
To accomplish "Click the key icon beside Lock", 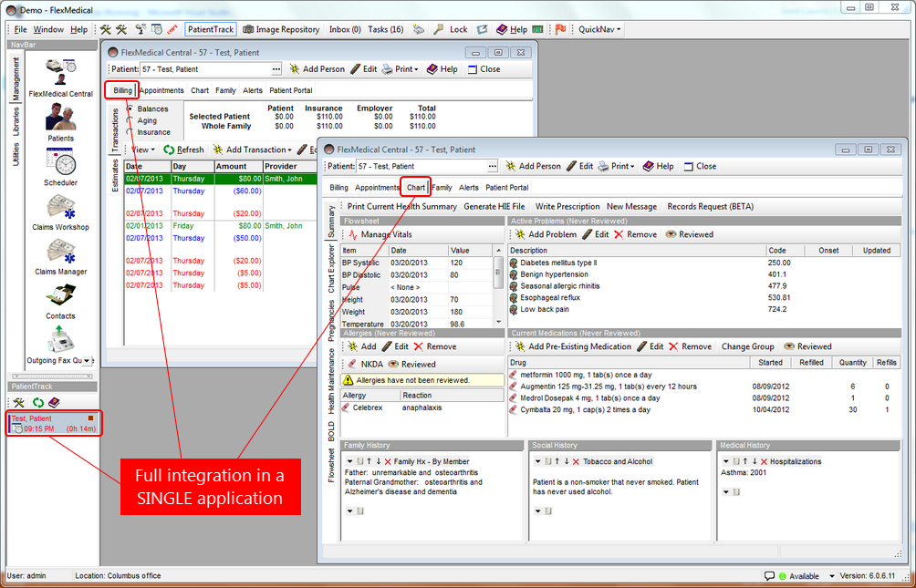I will 438,29.
